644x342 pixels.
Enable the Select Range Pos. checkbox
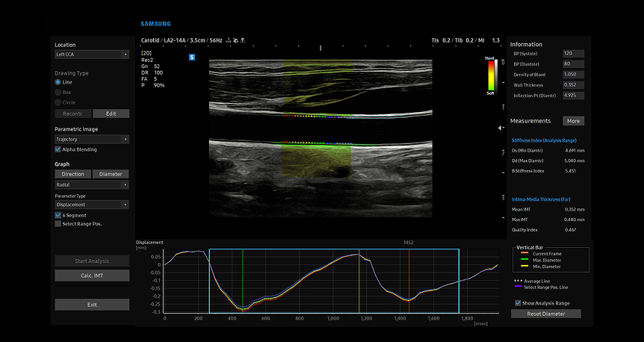[x=58, y=224]
